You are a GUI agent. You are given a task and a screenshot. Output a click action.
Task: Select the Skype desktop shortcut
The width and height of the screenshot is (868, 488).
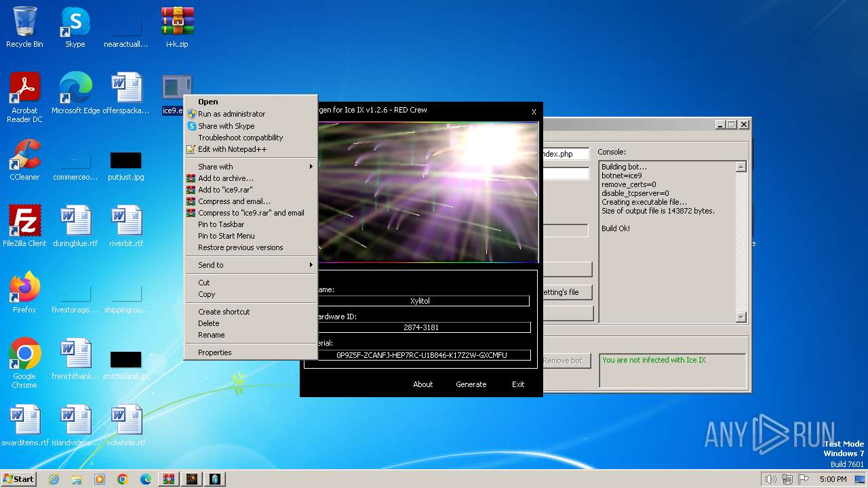(x=75, y=27)
